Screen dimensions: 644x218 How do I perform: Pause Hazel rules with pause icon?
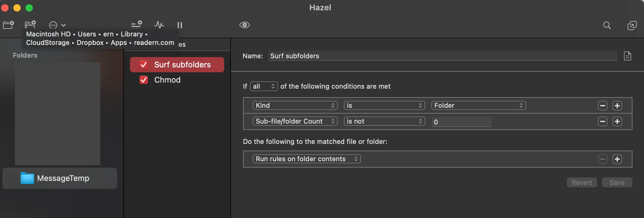(180, 25)
